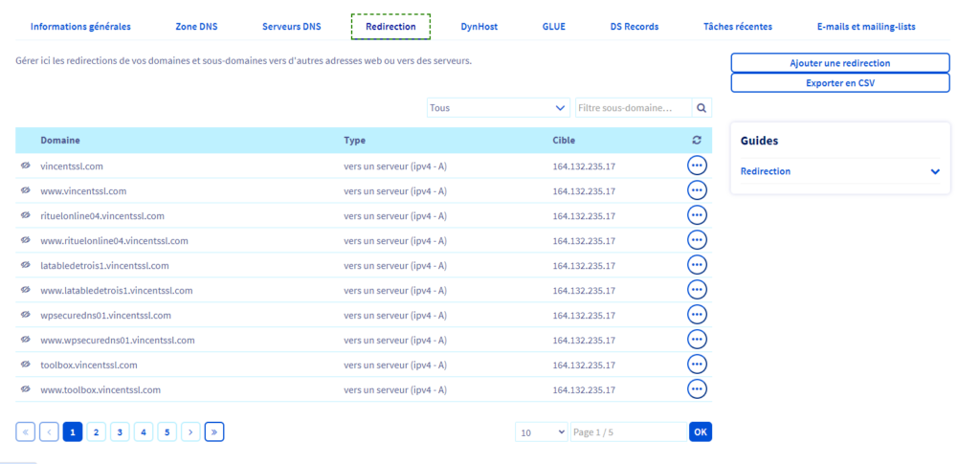The image size is (980, 464).
Task: Toggle eye icon next to www.toolbox.vincentssl.com
Action: click(26, 389)
